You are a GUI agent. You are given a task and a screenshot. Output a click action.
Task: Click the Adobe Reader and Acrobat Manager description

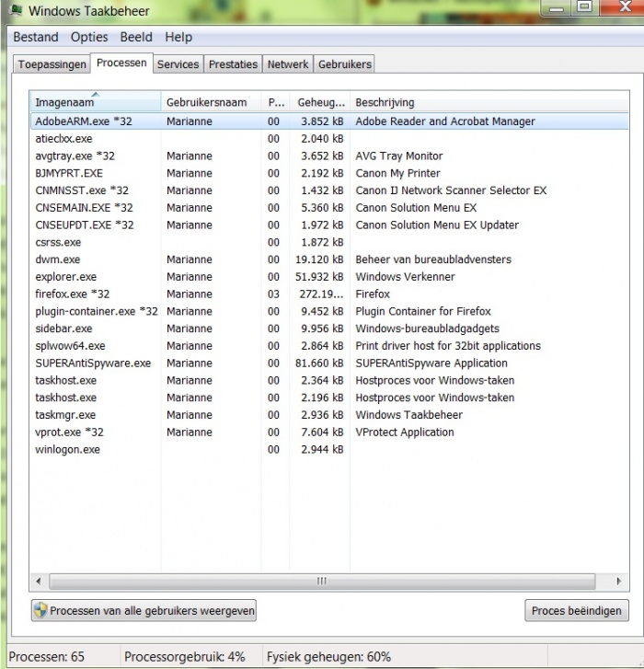(x=445, y=121)
